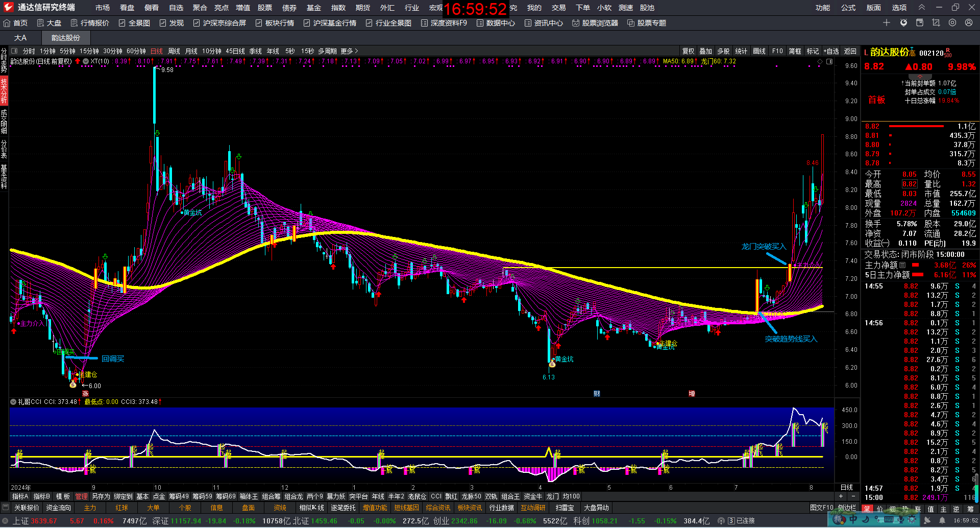
Task: Add stock via +自选 button
Action: click(x=831, y=51)
